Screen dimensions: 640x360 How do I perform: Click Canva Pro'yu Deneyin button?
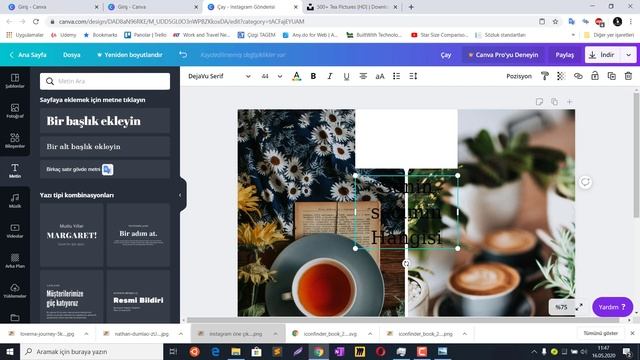(x=503, y=55)
